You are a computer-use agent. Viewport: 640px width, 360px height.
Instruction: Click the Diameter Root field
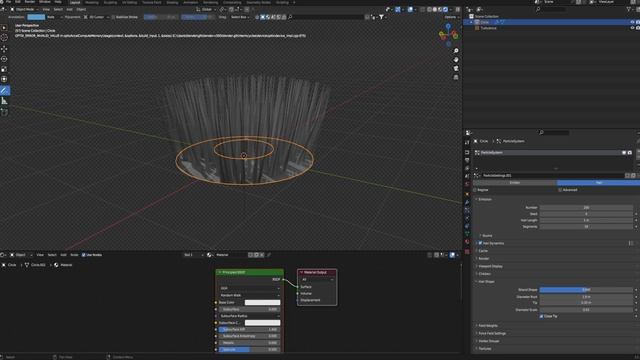tap(586, 297)
